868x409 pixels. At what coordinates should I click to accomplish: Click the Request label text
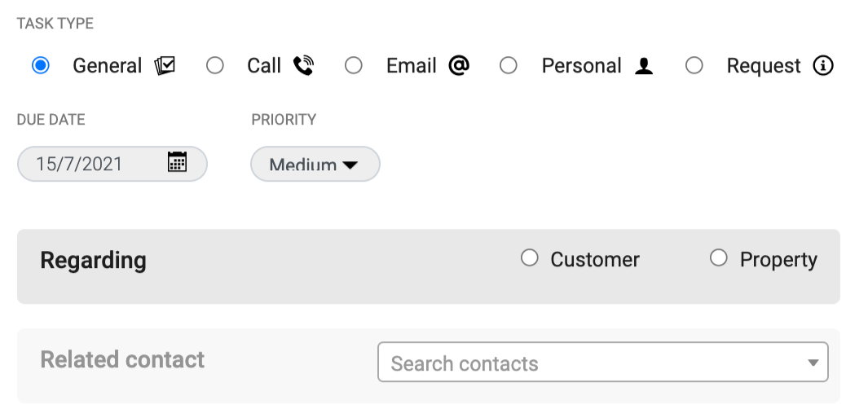click(x=764, y=67)
